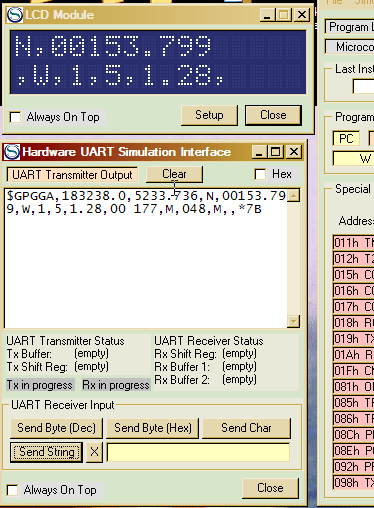Click the W register field in main window
374x508 pixels.
pyautogui.click(x=353, y=159)
